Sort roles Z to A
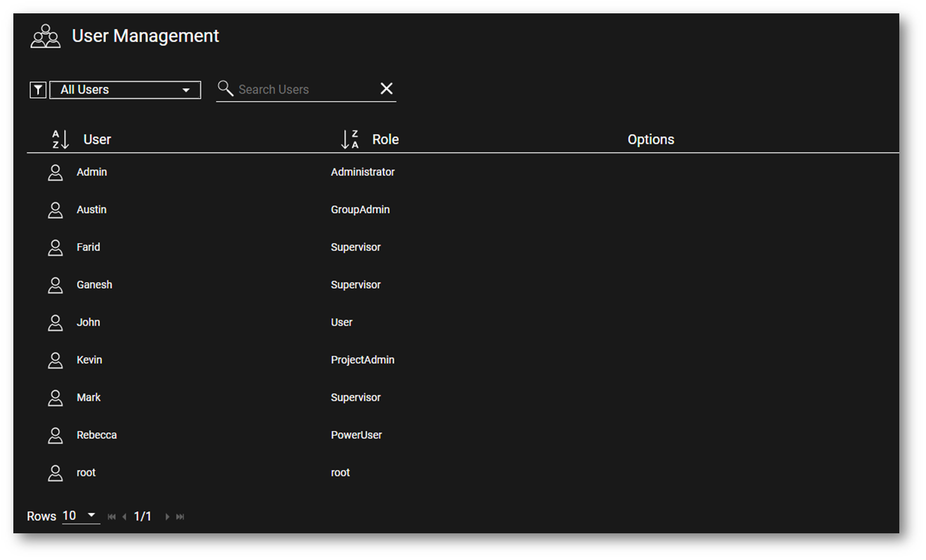Viewport: 926px width, 560px height. tap(350, 139)
